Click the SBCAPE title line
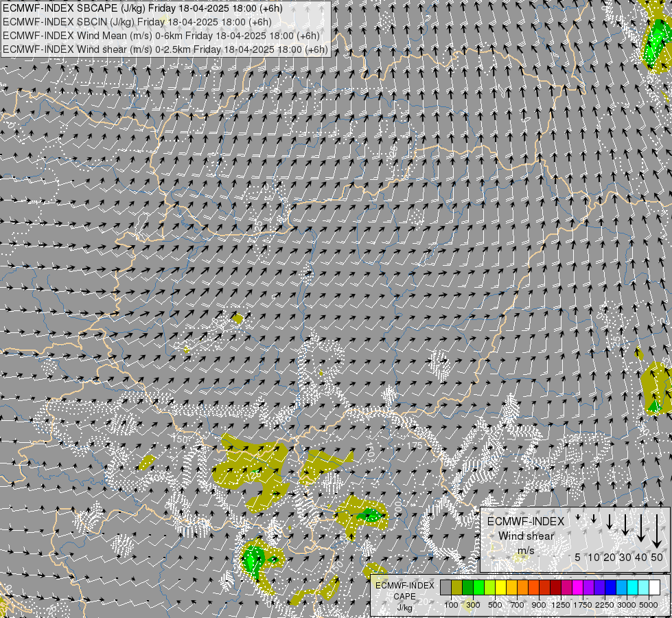 click(x=142, y=8)
